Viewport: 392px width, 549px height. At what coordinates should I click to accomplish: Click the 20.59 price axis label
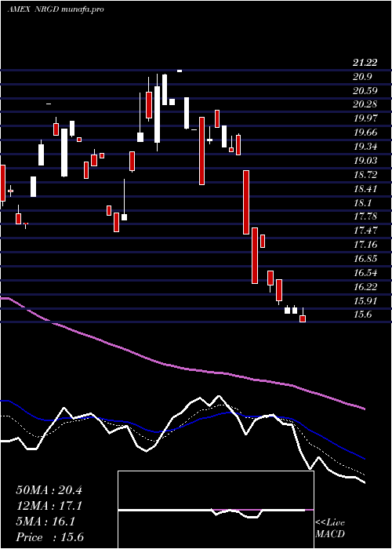coord(365,91)
